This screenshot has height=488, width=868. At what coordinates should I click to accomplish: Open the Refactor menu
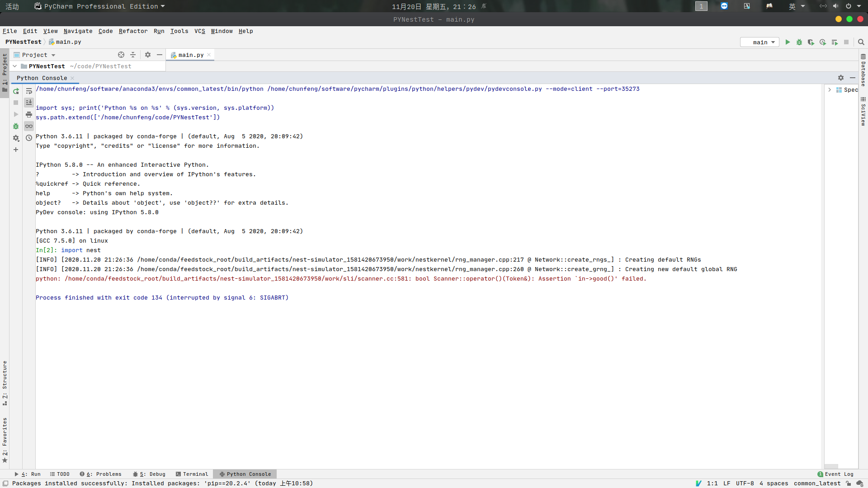click(x=133, y=31)
